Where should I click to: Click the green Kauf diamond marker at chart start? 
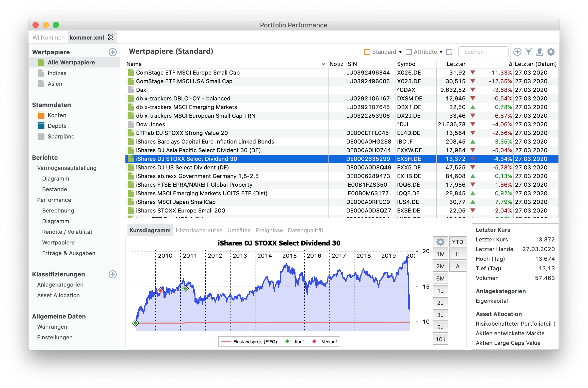coord(136,323)
